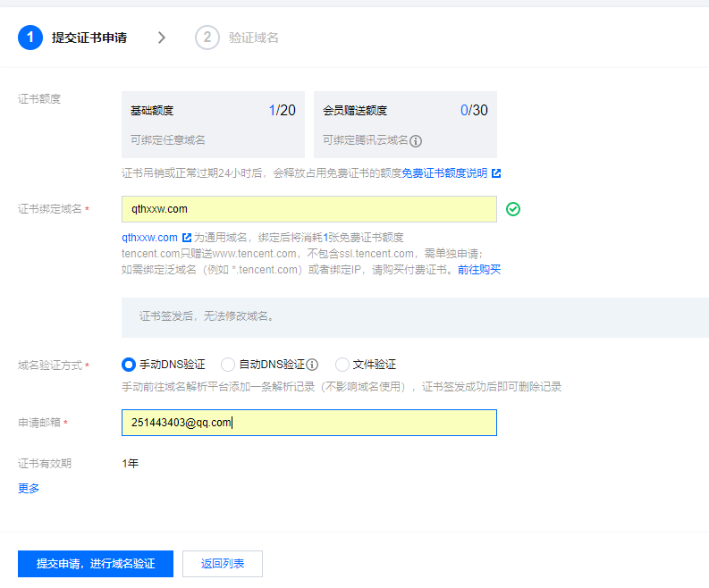
Task: Click external link icon next to qthxxw.com link
Action: click(x=187, y=238)
